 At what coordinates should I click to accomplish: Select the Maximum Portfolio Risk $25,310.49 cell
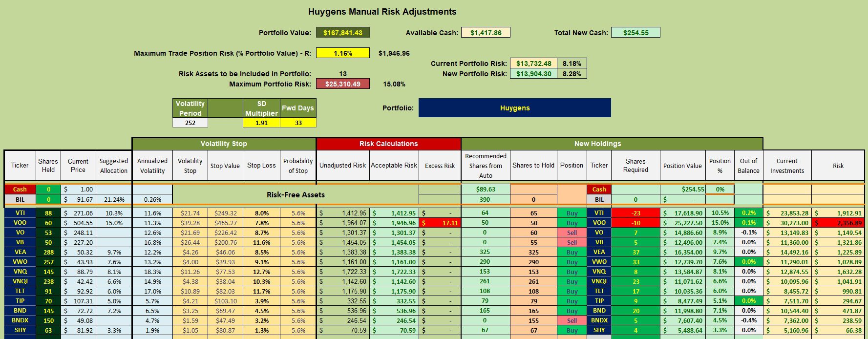tap(343, 84)
